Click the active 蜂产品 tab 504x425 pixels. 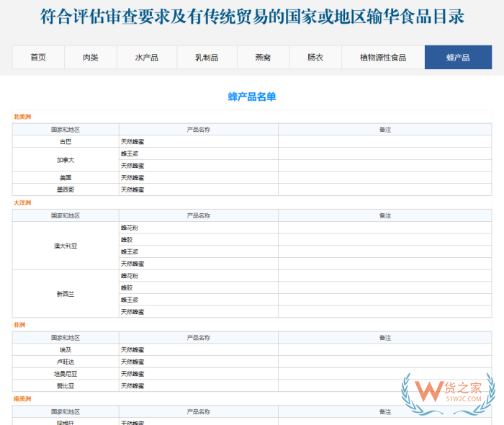[x=459, y=57]
